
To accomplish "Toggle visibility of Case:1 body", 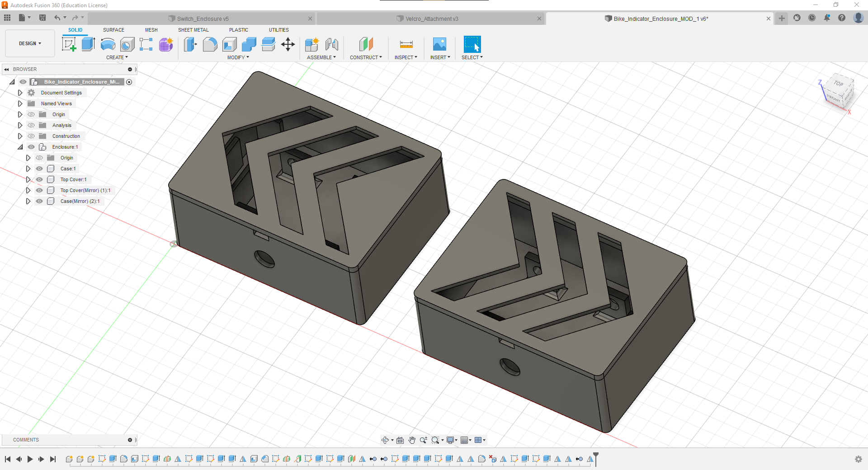I will [39, 169].
